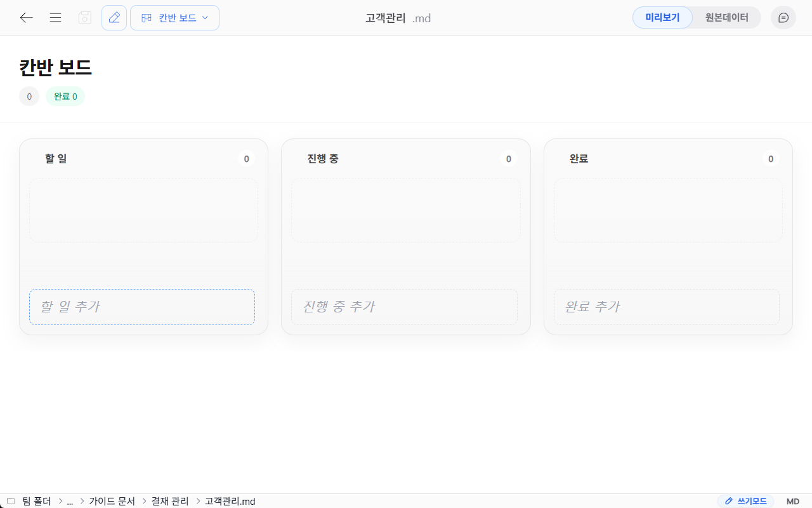Click the 칸반 보드 heading
Image resolution: width=812 pixels, height=508 pixels.
click(x=56, y=68)
